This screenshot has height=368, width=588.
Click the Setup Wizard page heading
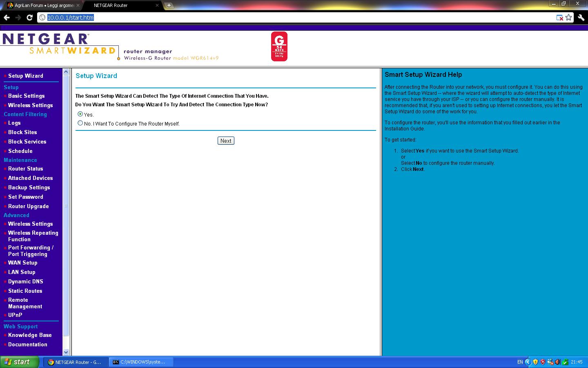point(96,76)
